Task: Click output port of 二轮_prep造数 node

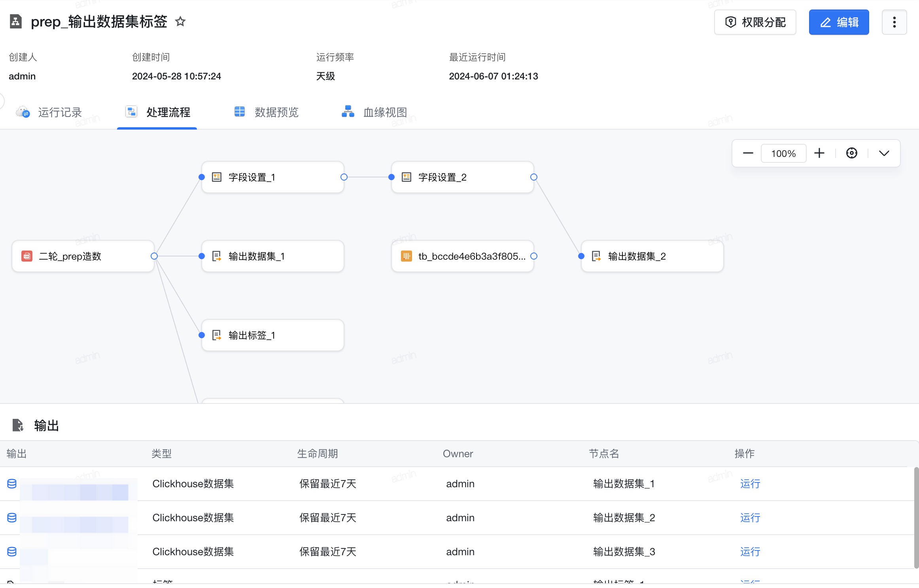Action: click(x=154, y=256)
